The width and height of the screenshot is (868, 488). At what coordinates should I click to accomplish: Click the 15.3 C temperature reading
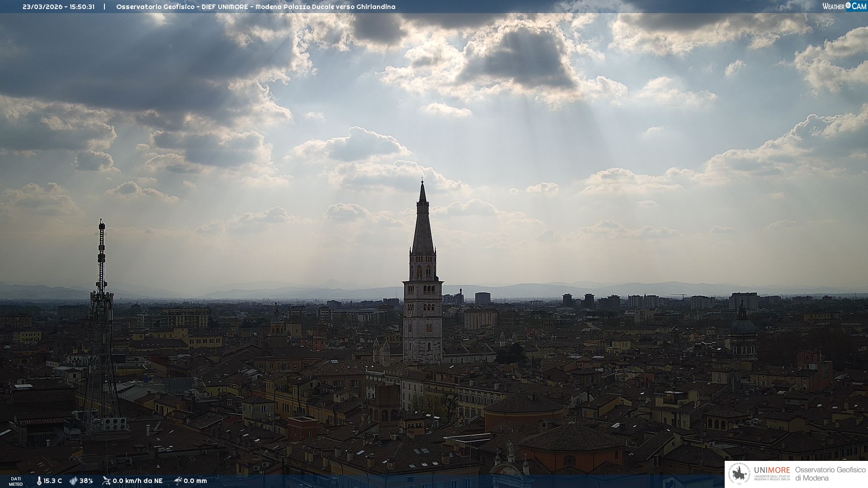click(x=52, y=481)
